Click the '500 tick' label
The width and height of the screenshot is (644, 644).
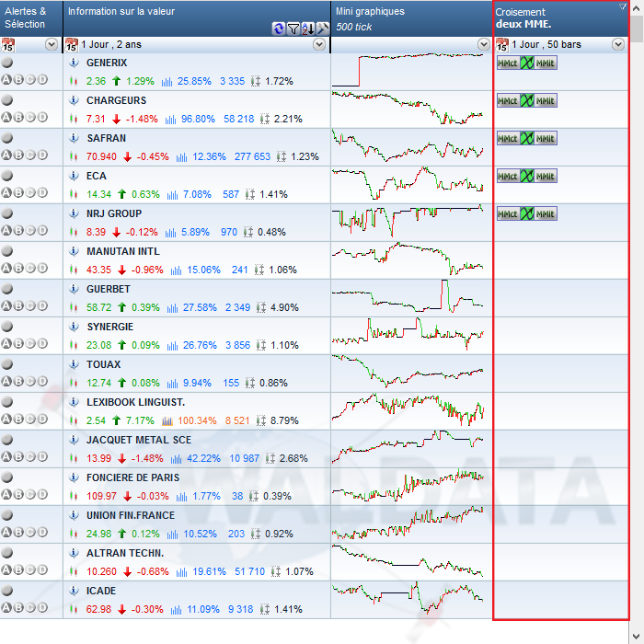click(353, 27)
